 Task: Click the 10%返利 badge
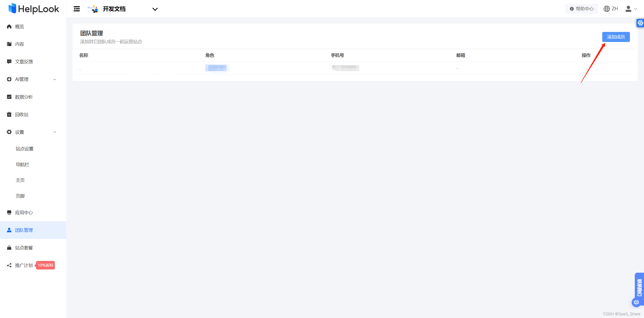[x=45, y=265]
